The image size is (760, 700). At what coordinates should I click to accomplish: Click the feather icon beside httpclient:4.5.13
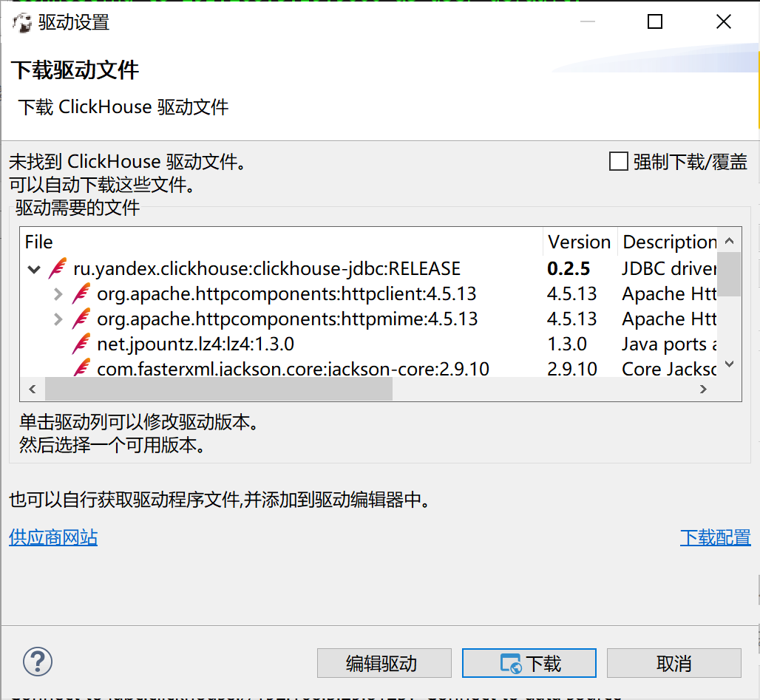tap(81, 293)
